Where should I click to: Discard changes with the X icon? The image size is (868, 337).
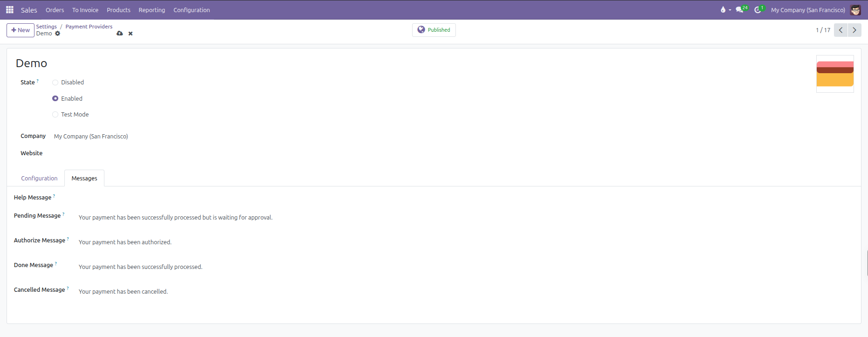pos(131,34)
